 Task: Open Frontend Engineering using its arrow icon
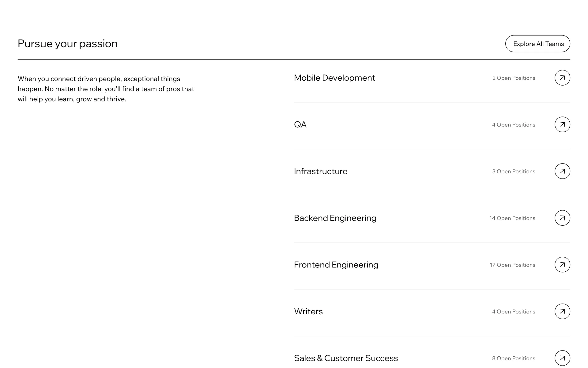point(562,265)
